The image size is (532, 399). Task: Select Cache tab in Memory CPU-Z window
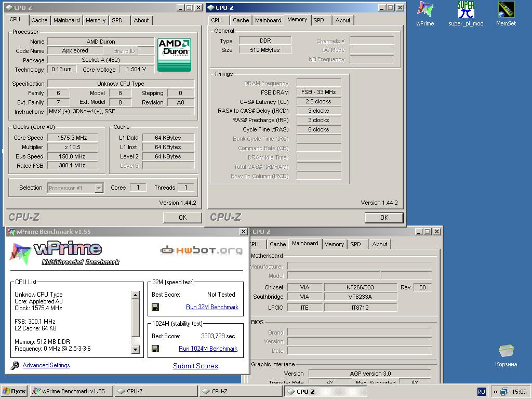point(241,20)
